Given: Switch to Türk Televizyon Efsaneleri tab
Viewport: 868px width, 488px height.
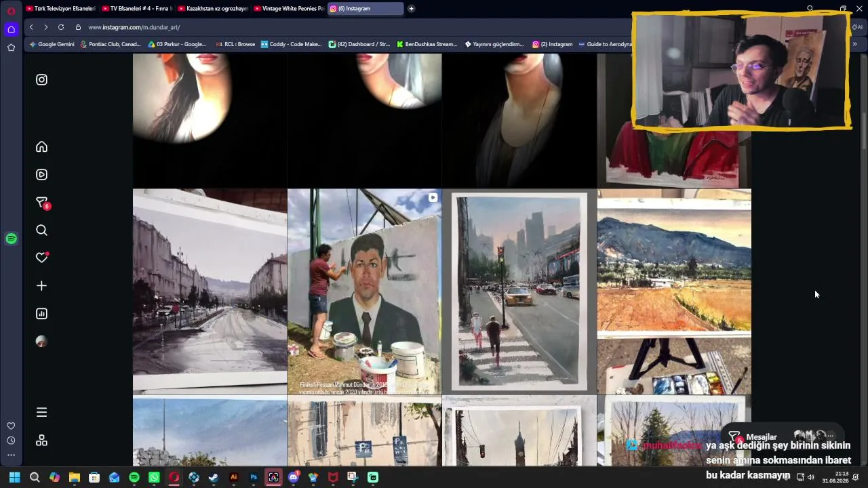Looking at the screenshot, I should pos(60,9).
